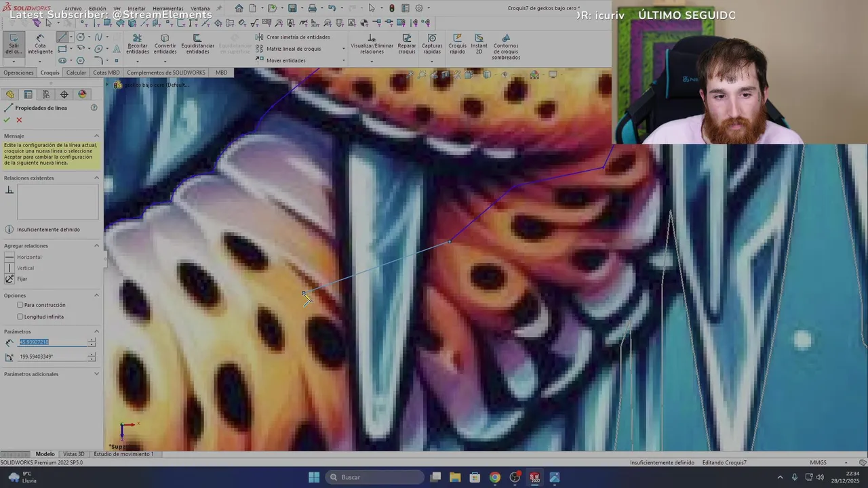Check the Para construcción checkbox
This screenshot has height=488, width=868.
(x=20, y=305)
